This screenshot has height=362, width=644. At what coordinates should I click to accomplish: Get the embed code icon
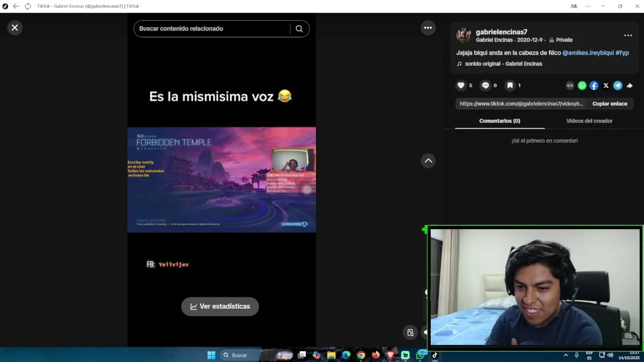click(570, 85)
